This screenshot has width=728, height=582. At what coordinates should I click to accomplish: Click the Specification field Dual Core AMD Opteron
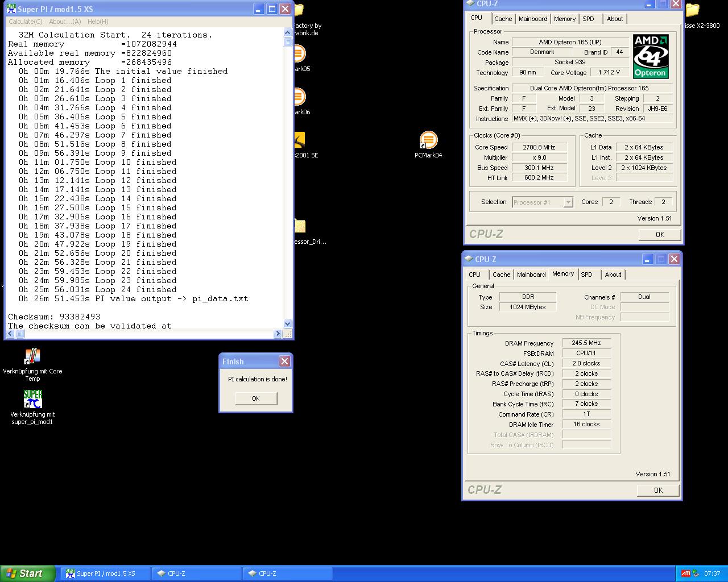pyautogui.click(x=592, y=88)
